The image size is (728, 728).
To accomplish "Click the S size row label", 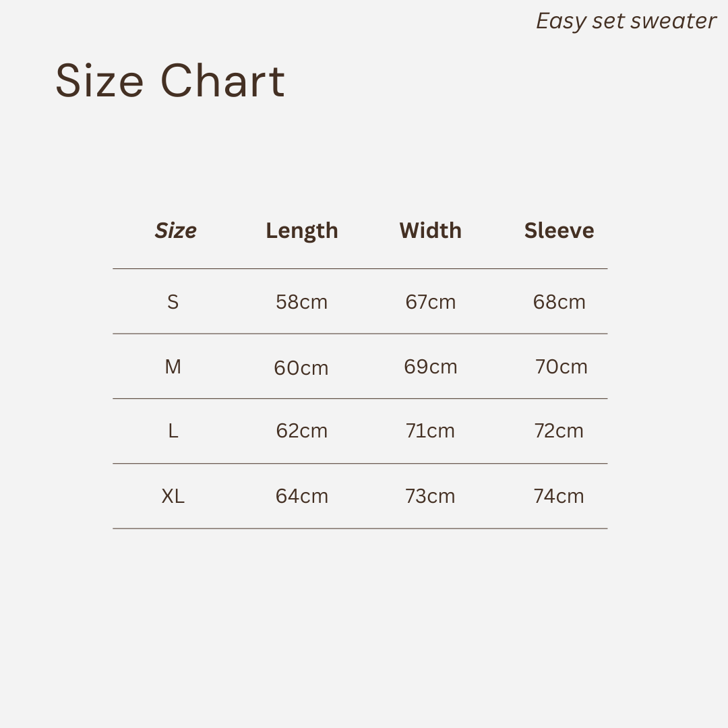I will (173, 302).
